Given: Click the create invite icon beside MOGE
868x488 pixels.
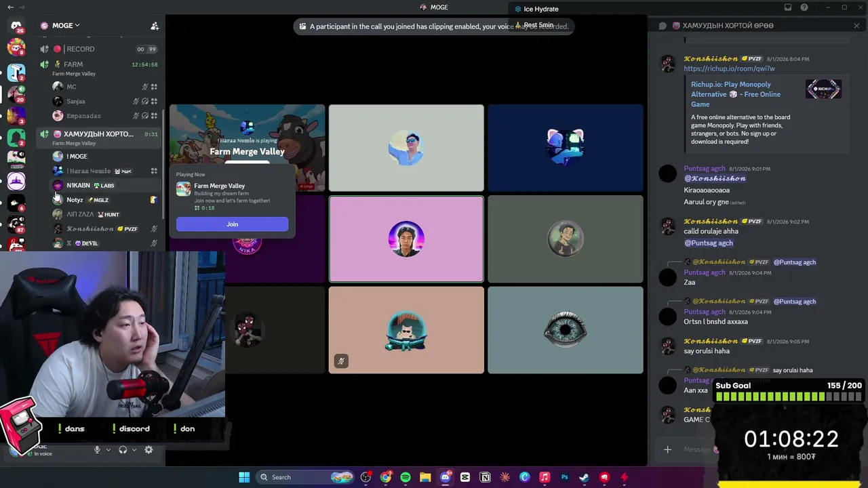Looking at the screenshot, I should click(155, 26).
